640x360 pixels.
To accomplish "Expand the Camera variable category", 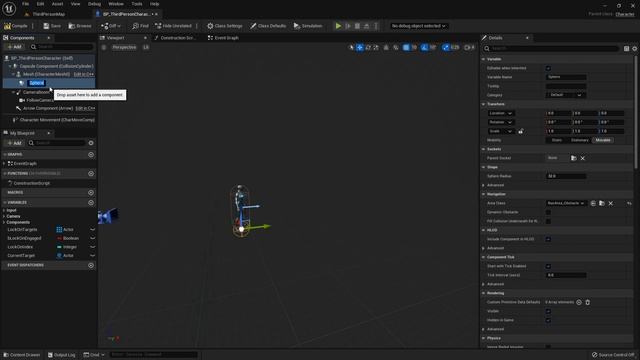I will click(4, 216).
